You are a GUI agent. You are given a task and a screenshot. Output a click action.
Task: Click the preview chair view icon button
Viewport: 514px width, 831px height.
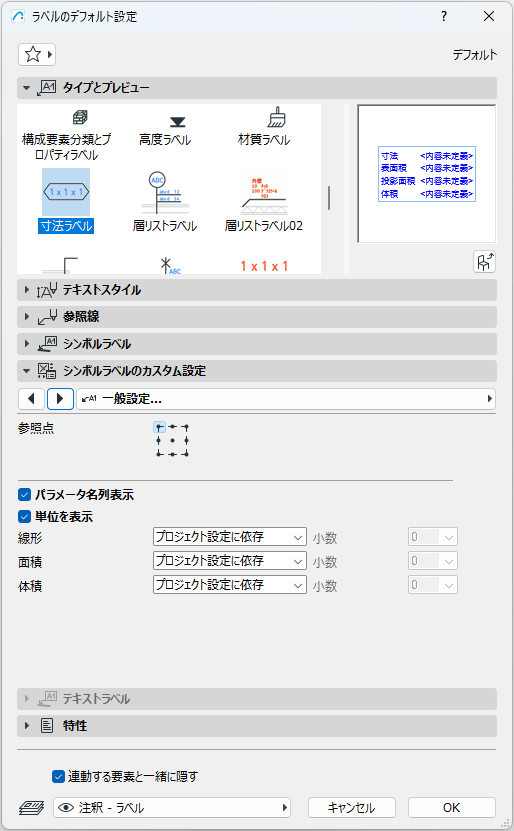484,262
